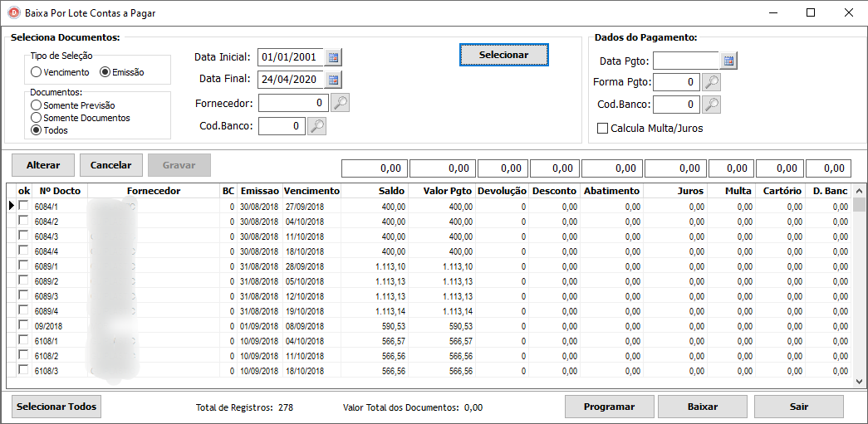The image size is (868, 424).
Task: Sort by the Vencimento column header
Action: pos(311,191)
